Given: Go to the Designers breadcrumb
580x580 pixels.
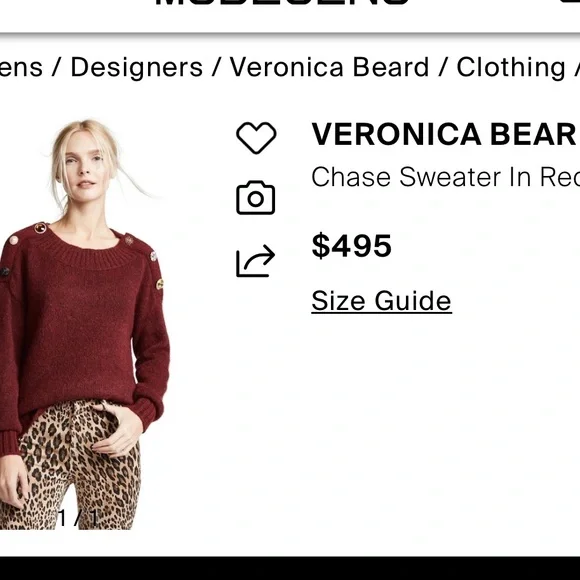Looking at the screenshot, I should pyautogui.click(x=136, y=67).
